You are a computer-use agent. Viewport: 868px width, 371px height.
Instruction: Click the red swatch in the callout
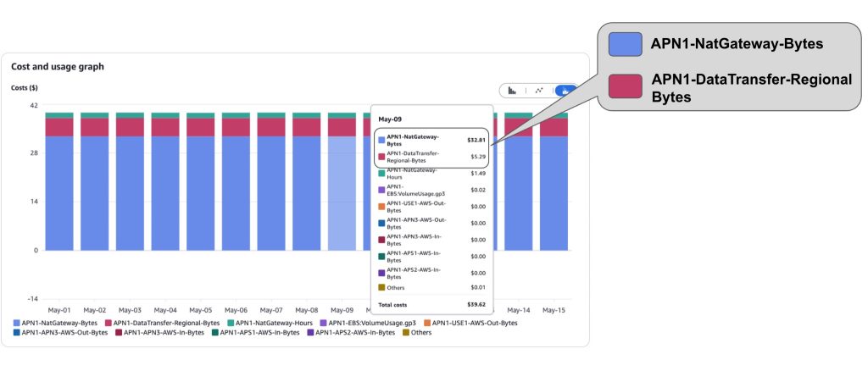pyautogui.click(x=625, y=86)
